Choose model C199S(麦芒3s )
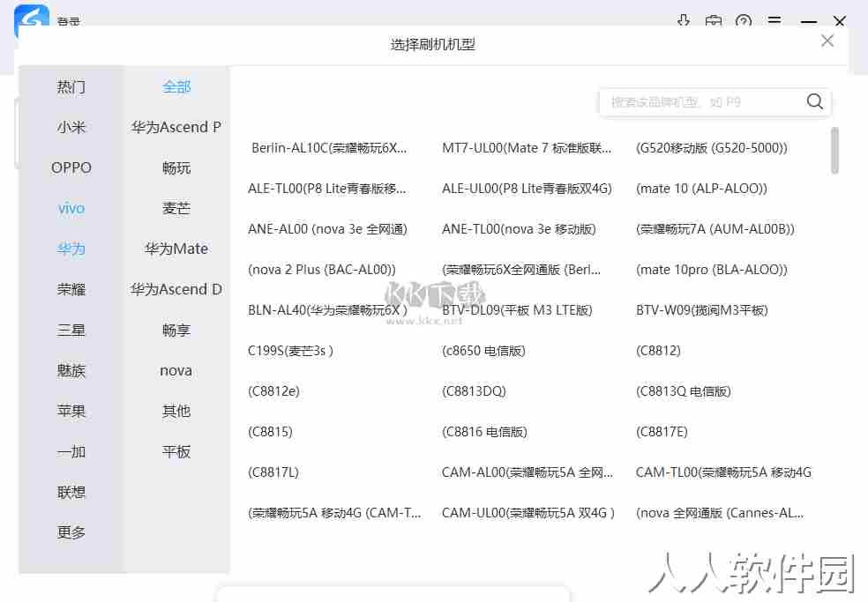868x602 pixels. 290,351
